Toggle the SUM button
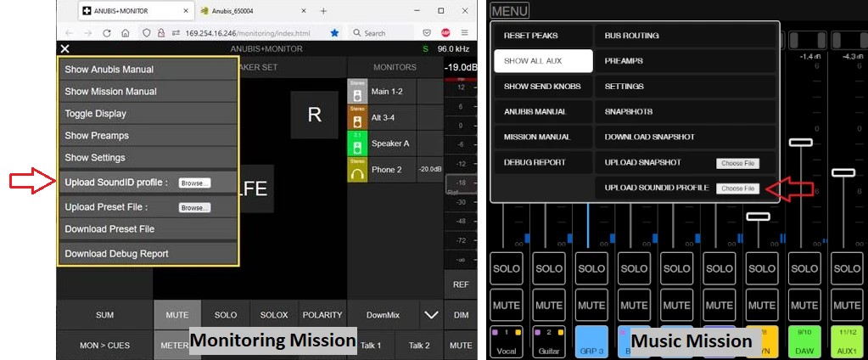868x360 pixels. 104,315
